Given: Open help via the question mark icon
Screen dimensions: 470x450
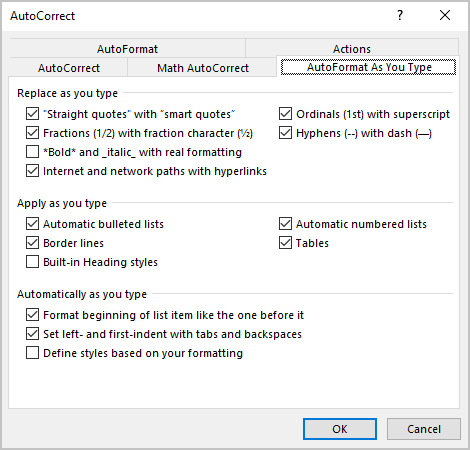Looking at the screenshot, I should [x=400, y=15].
